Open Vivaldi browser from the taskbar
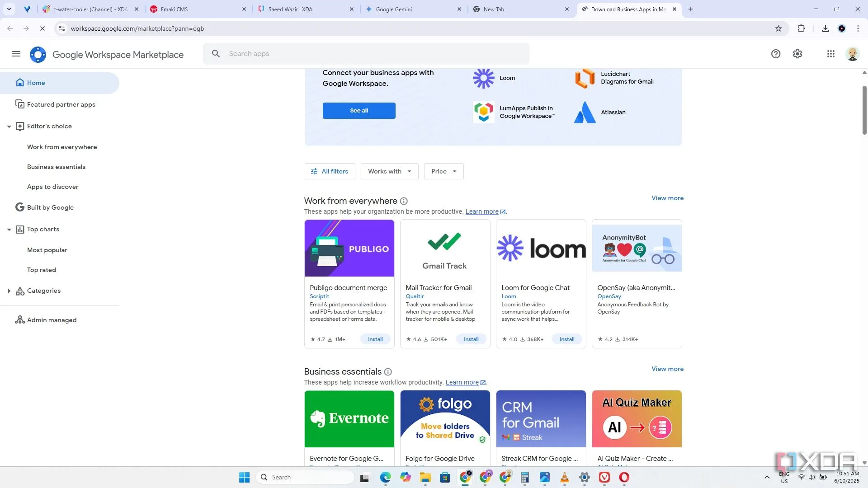The width and height of the screenshot is (868, 488). tap(604, 477)
